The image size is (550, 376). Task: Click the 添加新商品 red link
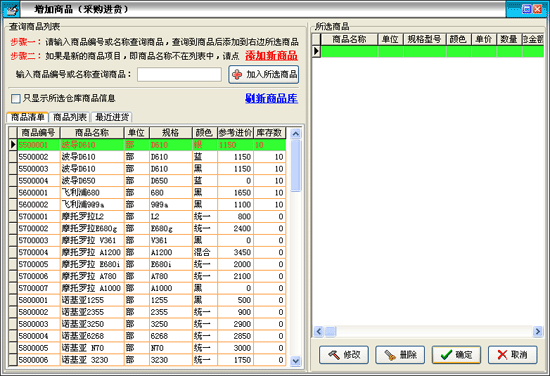pos(271,56)
